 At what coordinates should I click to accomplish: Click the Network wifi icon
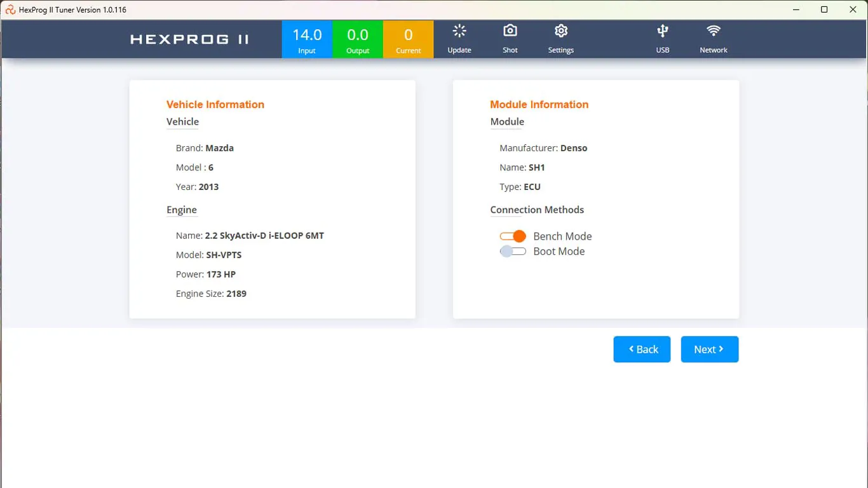(714, 30)
